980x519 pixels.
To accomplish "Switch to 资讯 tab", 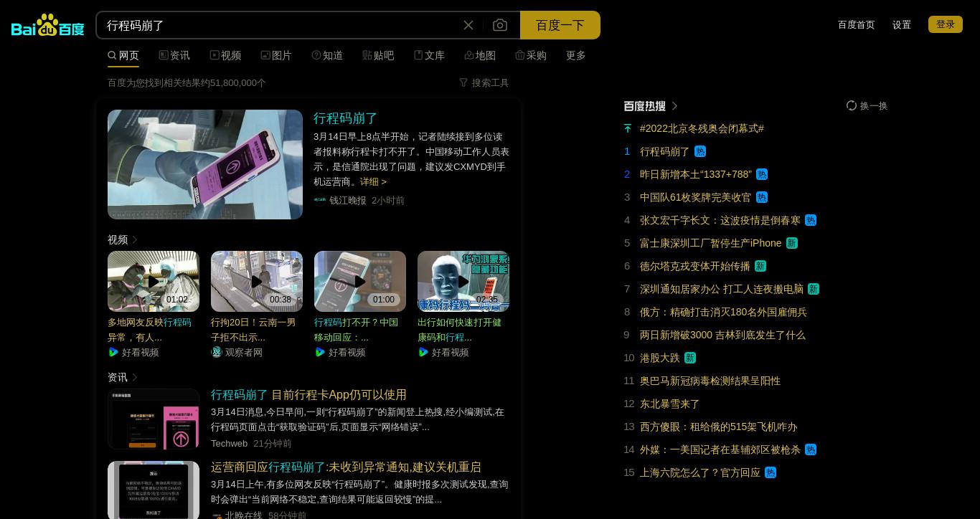I will 174,55.
